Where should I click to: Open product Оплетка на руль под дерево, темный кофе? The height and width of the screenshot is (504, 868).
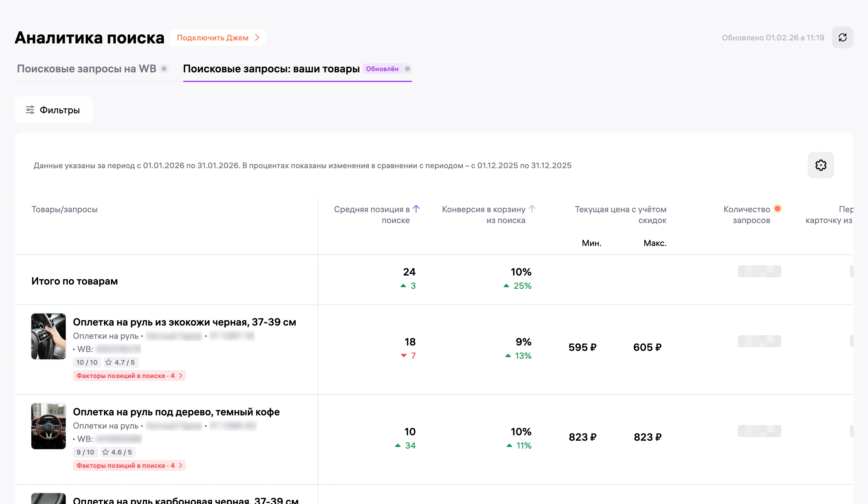[x=176, y=412]
